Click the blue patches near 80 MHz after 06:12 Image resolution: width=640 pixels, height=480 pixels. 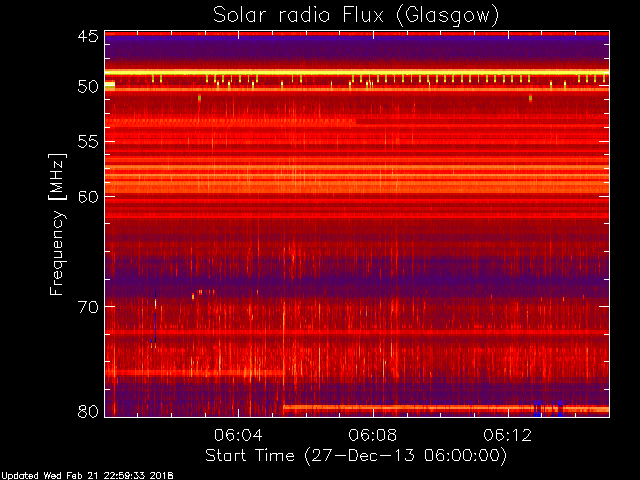(549, 409)
